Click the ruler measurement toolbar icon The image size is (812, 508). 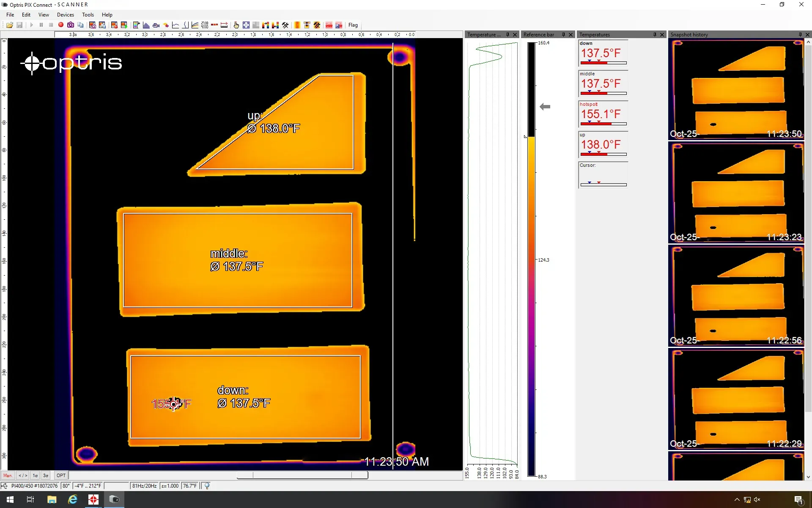(224, 25)
